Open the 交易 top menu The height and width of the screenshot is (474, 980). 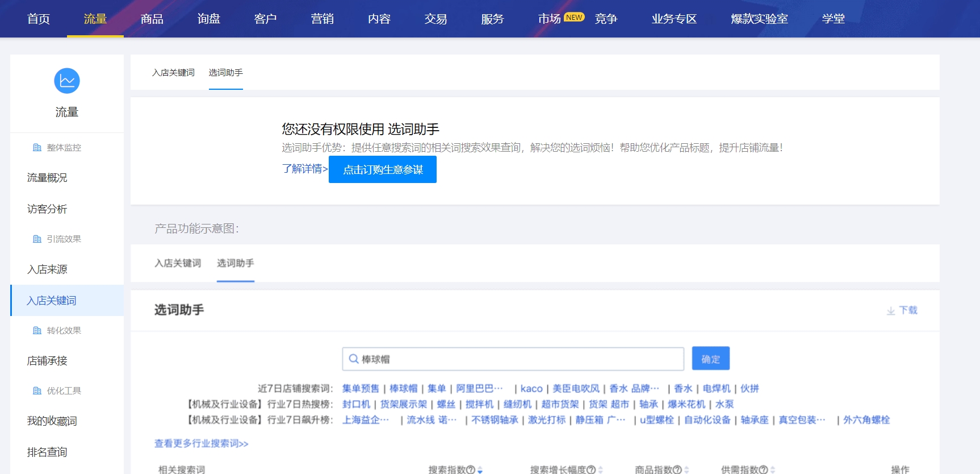[x=436, y=19]
